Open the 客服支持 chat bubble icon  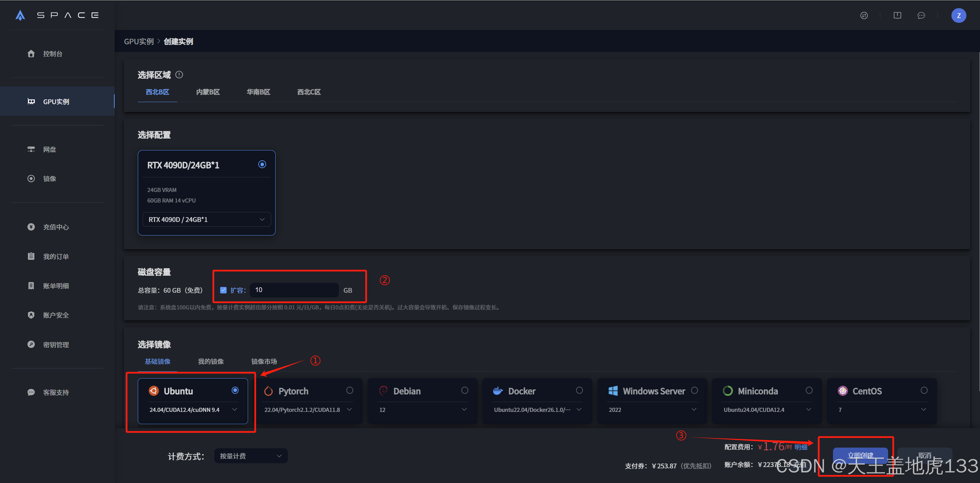31,392
